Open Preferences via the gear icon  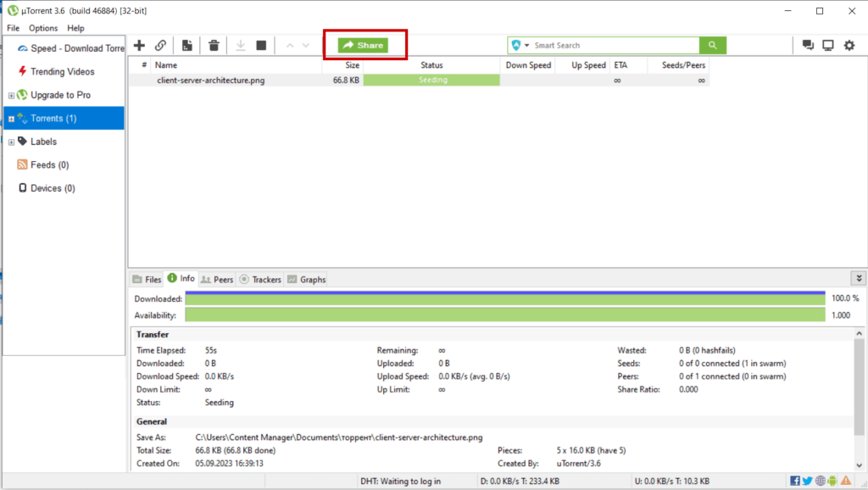849,45
